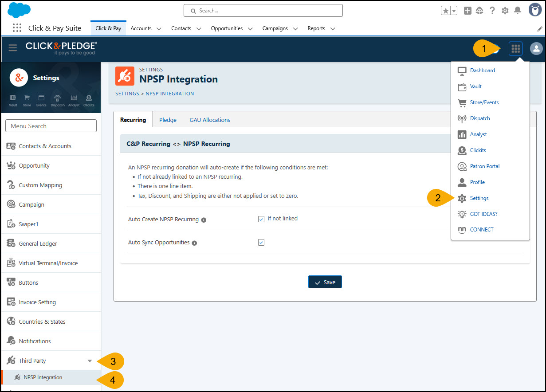Switch to the Recurring tab

pos(133,120)
